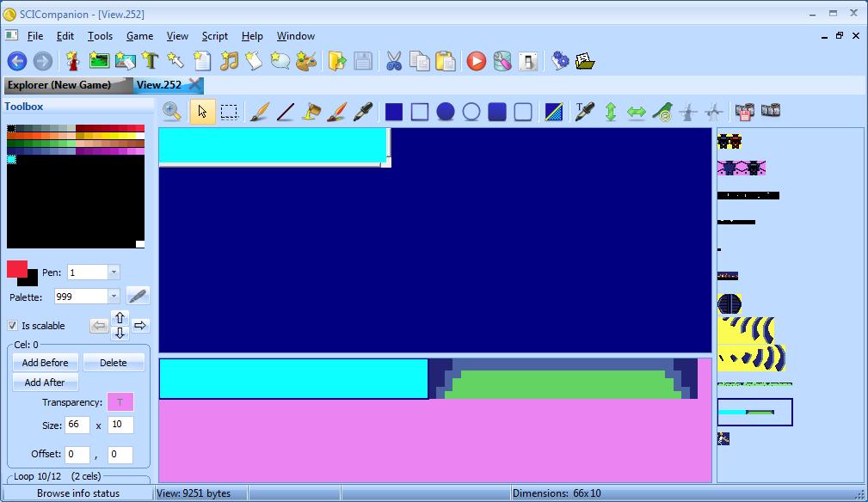Select the rectangular selection tool
868x502 pixels.
tap(229, 112)
